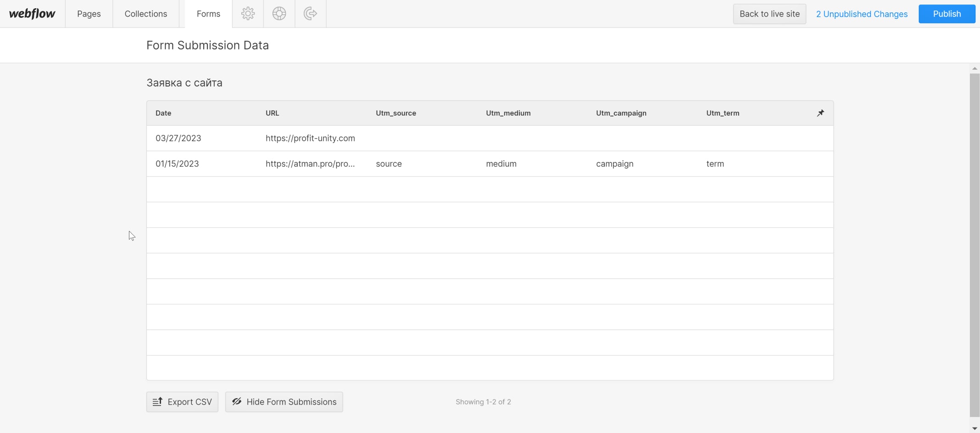The width and height of the screenshot is (980, 433).
Task: Click the https://atman.pro/pro... URL cell
Action: 310,164
